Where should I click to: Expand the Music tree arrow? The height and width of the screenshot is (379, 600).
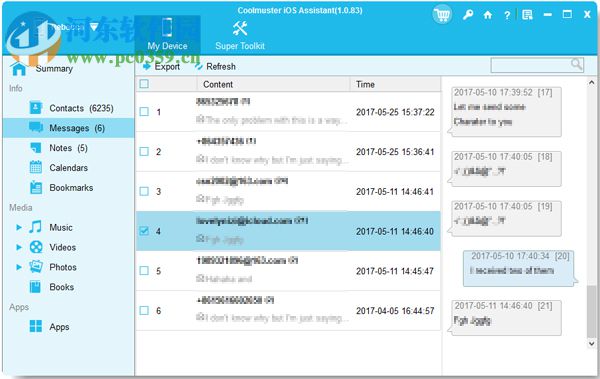tap(19, 227)
